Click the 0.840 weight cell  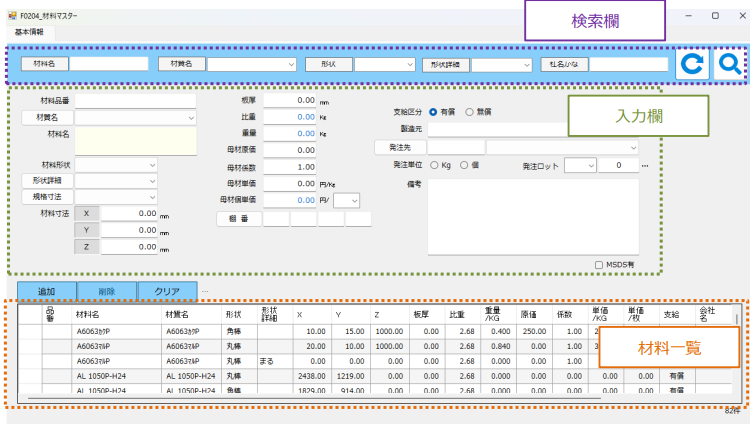498,347
